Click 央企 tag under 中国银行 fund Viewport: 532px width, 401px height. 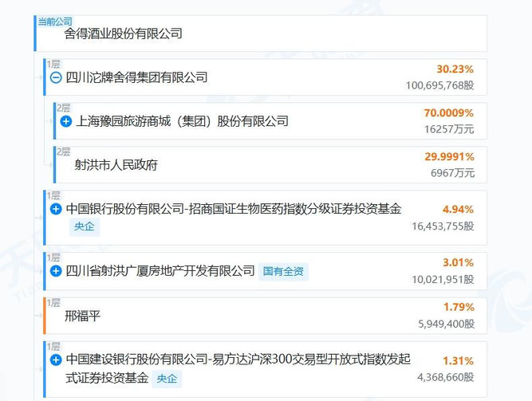tap(84, 226)
